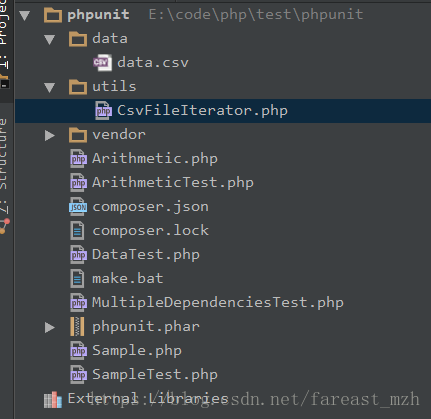The height and width of the screenshot is (419, 431).
Task: Click the PHP icon beside CsvFileIterator.php
Action: 103,110
